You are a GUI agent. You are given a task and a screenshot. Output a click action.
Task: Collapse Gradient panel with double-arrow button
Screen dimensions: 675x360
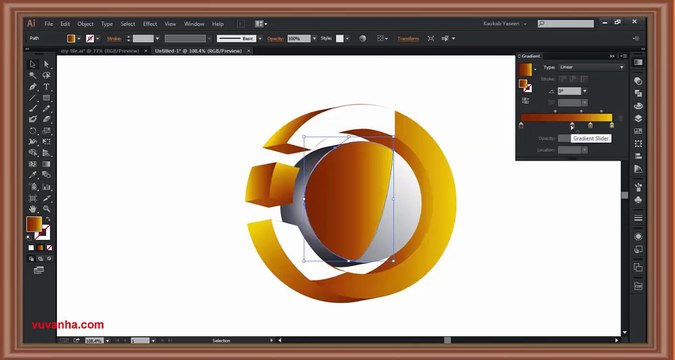pos(612,56)
